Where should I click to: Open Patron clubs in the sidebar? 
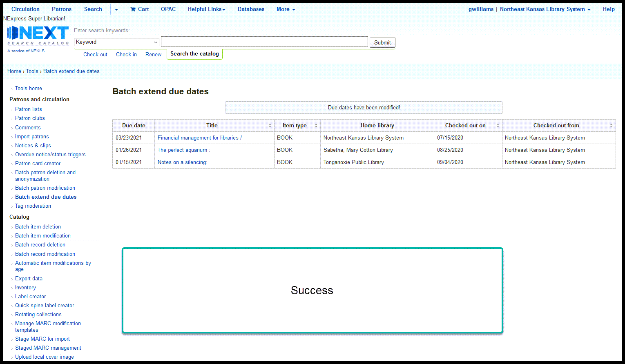tap(30, 118)
